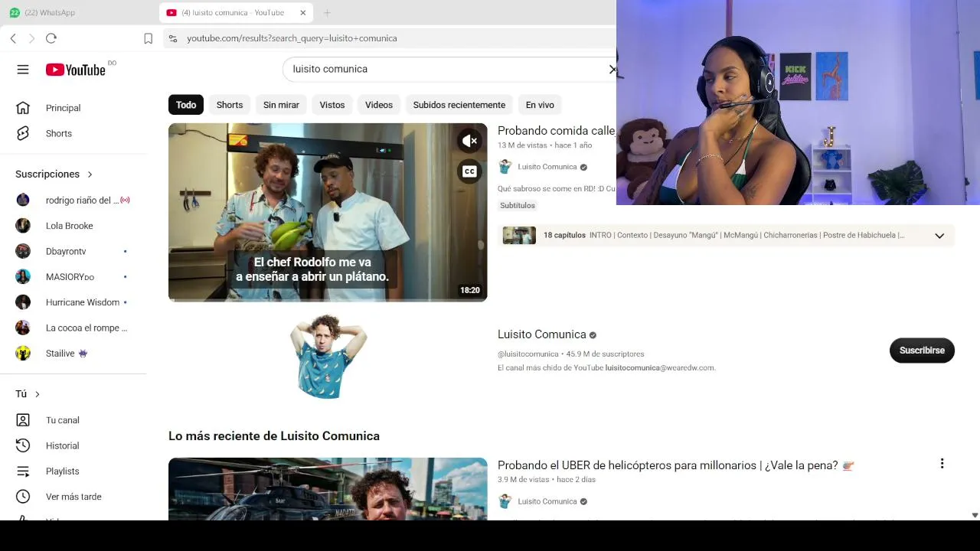The image size is (980, 551).
Task: Open rodrigo riaño del channel avatar
Action: (x=23, y=200)
